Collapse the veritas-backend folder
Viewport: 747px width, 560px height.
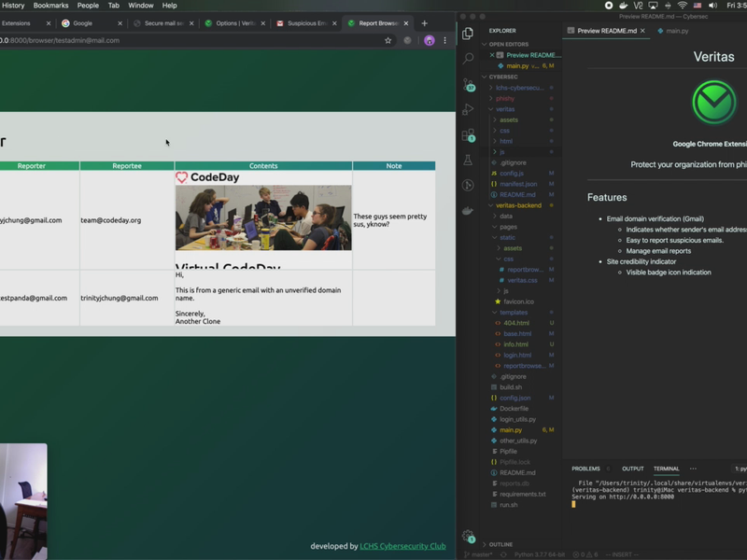[x=518, y=205]
